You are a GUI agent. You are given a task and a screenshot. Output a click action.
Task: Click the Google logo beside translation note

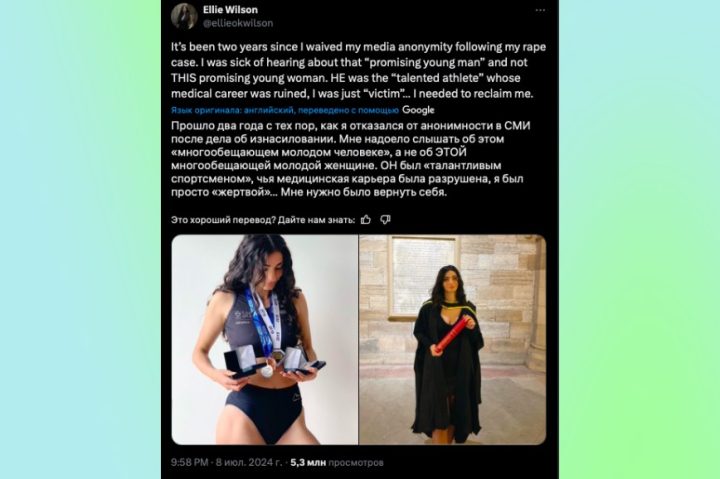coord(418,110)
